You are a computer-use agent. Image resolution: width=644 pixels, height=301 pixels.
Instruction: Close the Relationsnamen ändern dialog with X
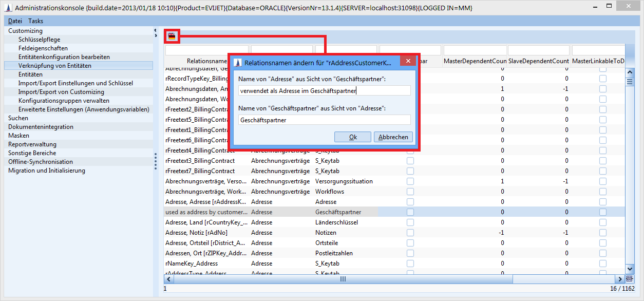pos(408,62)
